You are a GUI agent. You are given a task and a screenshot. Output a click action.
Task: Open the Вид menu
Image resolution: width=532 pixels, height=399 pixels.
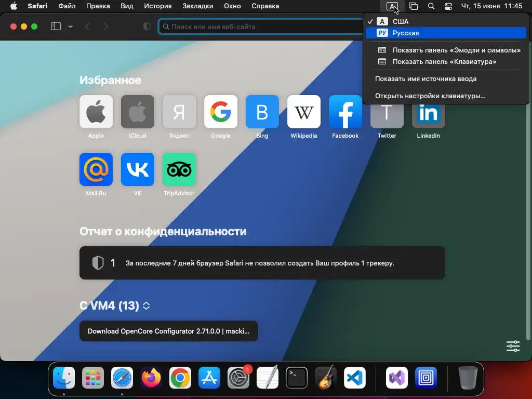(x=127, y=6)
